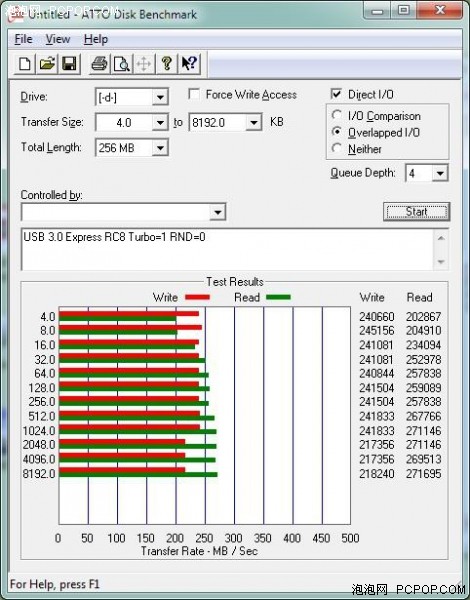Click the description box scroll up arrow

(441, 238)
